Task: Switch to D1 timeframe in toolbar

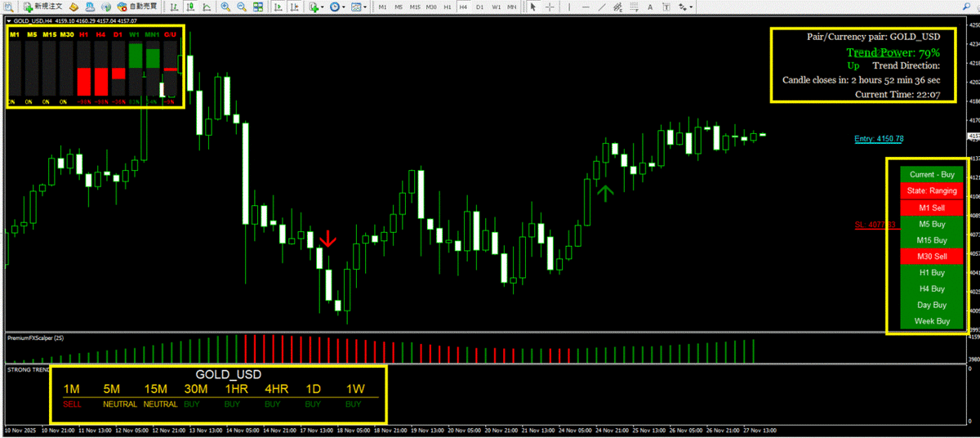Action: click(x=479, y=7)
